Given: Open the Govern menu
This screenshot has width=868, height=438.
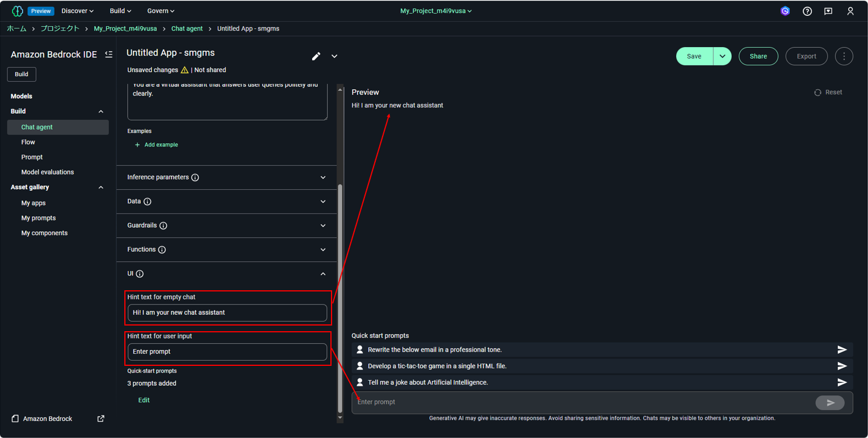Looking at the screenshot, I should click(161, 11).
